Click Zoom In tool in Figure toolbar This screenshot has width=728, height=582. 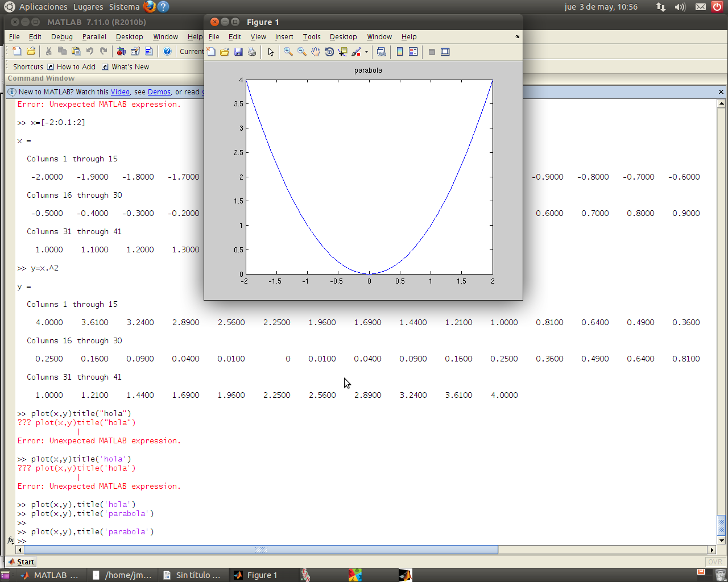(x=288, y=52)
